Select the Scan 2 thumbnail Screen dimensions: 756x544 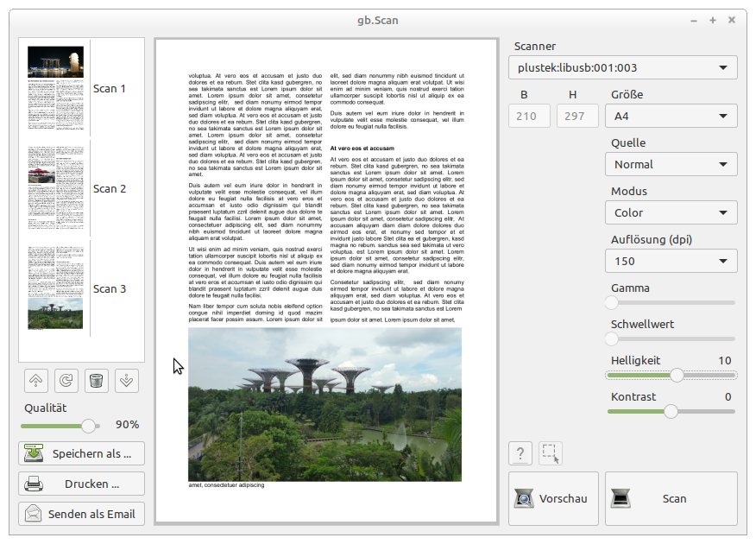coord(56,188)
